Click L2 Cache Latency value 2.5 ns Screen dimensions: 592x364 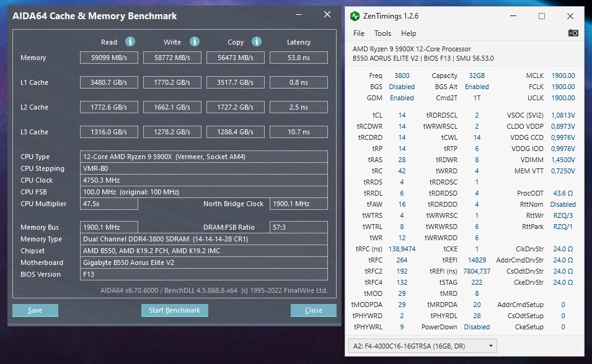point(299,107)
